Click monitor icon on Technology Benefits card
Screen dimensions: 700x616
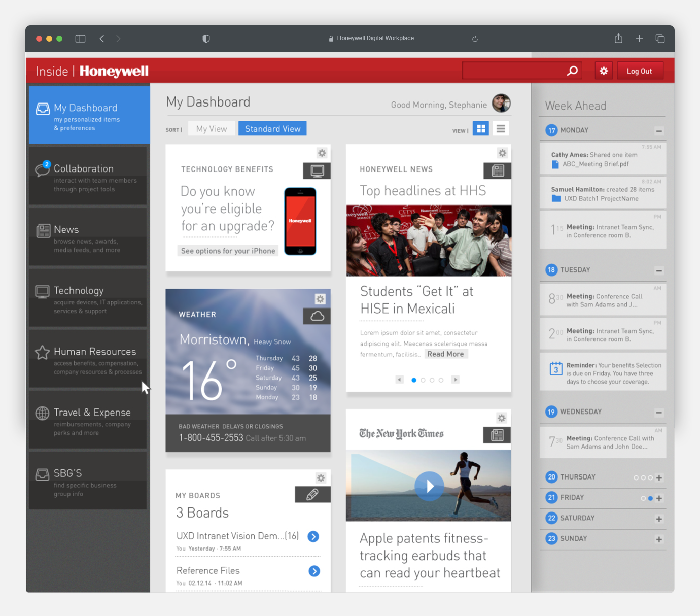pos(317,171)
